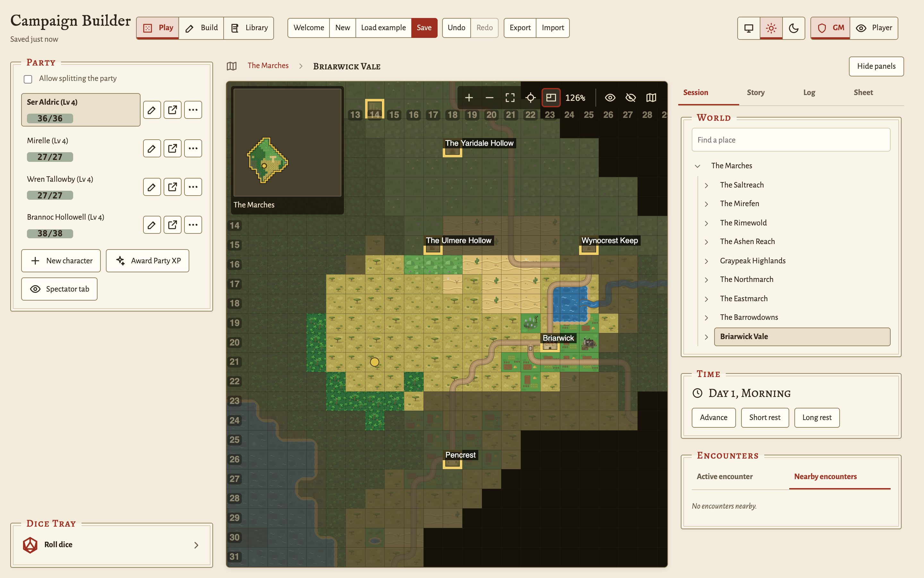
Task: Click Ser Aldric 36/36 health bar
Action: [50, 118]
